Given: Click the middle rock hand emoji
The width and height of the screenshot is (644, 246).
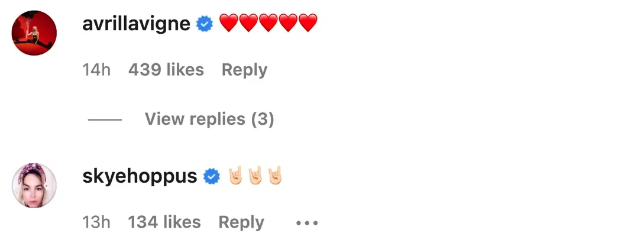Looking at the screenshot, I should [x=255, y=176].
